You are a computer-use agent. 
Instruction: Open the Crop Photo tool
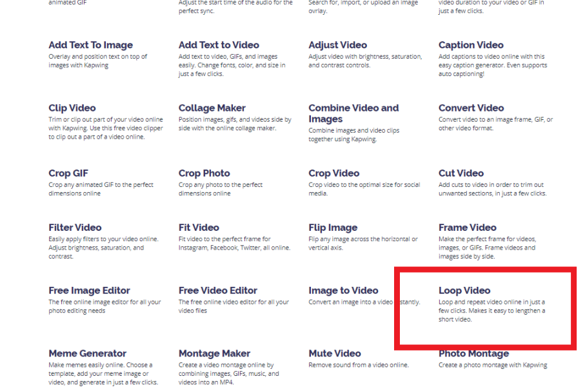point(204,173)
